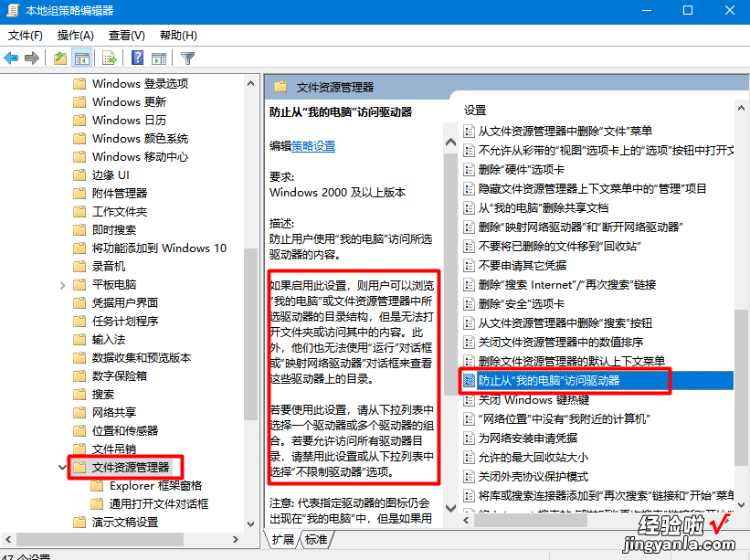Screen dimensions: 750x560
Task: Click the 设置 column header
Action: click(475, 111)
